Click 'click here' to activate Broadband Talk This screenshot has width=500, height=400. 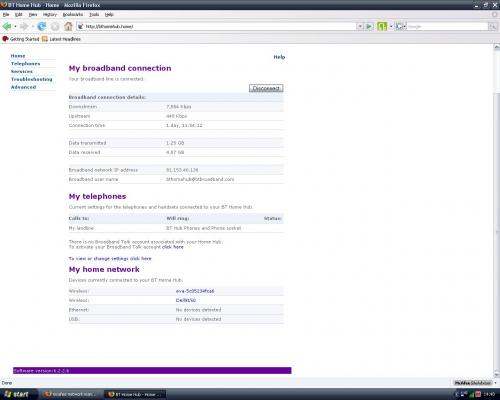[x=173, y=247]
